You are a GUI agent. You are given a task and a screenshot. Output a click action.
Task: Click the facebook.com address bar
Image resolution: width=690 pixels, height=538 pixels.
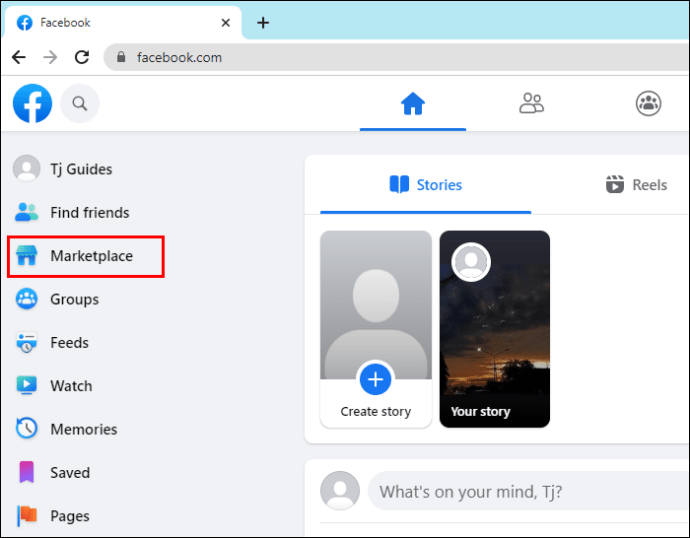pos(396,57)
